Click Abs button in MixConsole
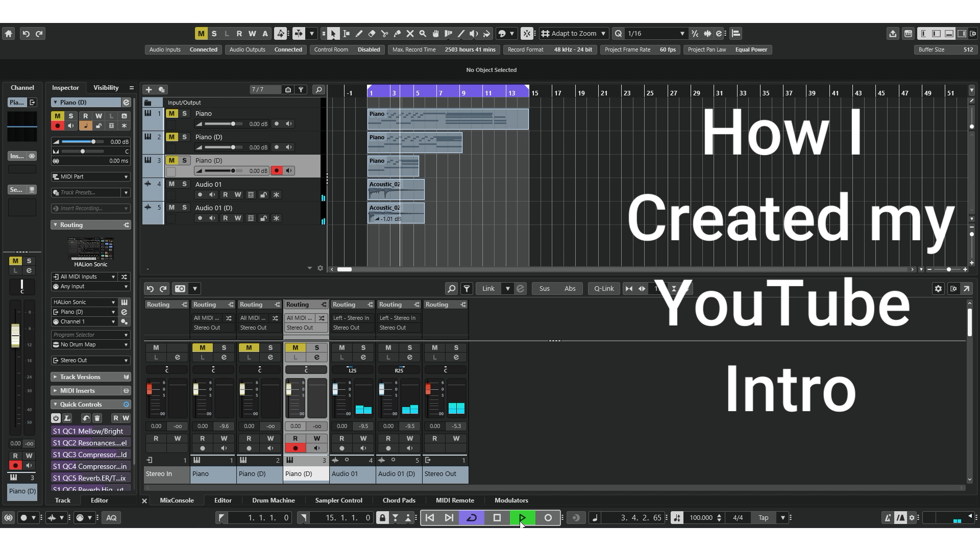The height and width of the screenshot is (551, 980). click(x=570, y=289)
